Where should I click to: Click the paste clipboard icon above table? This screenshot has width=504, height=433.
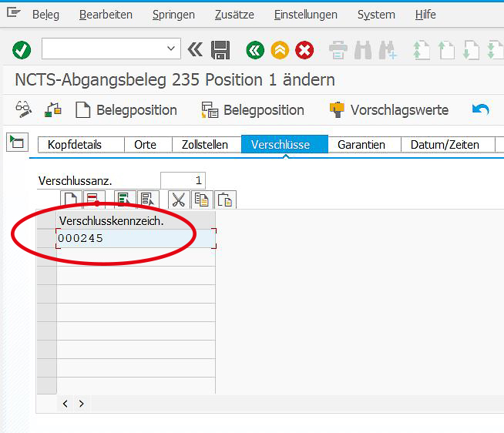pyautogui.click(x=226, y=200)
